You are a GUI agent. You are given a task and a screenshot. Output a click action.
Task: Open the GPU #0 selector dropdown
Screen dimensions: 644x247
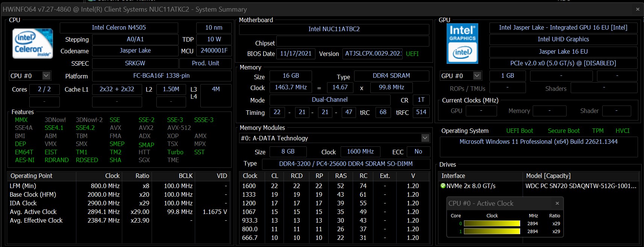tap(477, 76)
